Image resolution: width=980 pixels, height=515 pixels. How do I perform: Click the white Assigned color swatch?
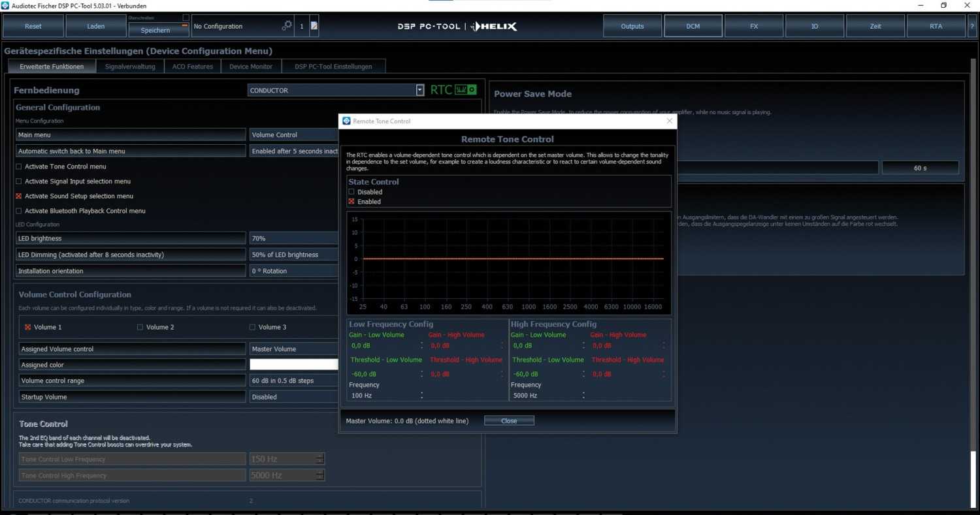click(x=294, y=365)
